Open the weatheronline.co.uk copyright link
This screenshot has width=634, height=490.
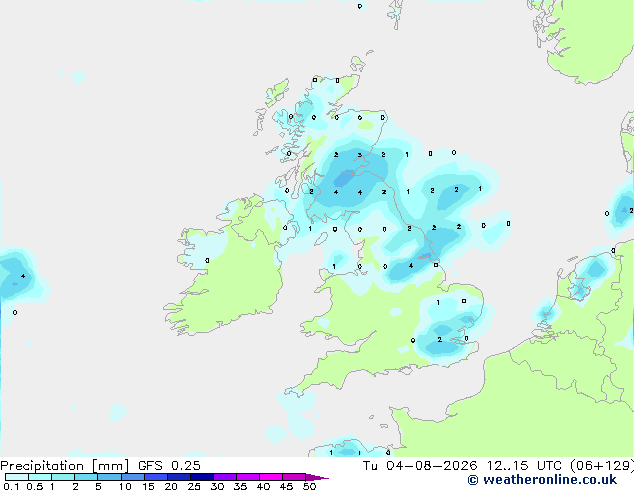coord(542,480)
